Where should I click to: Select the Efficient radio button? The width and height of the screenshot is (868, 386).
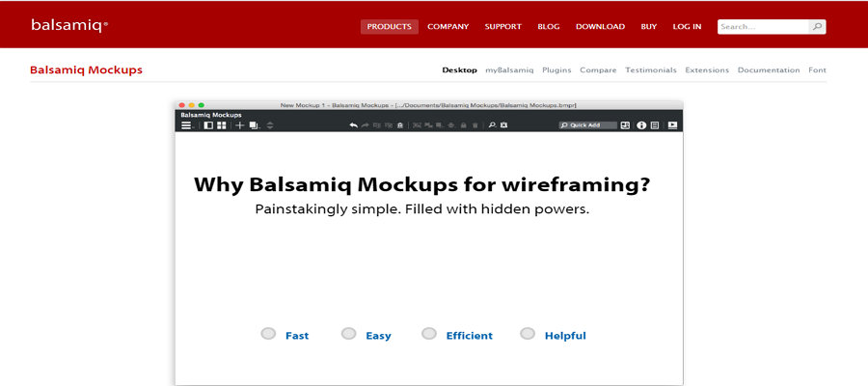pos(429,333)
